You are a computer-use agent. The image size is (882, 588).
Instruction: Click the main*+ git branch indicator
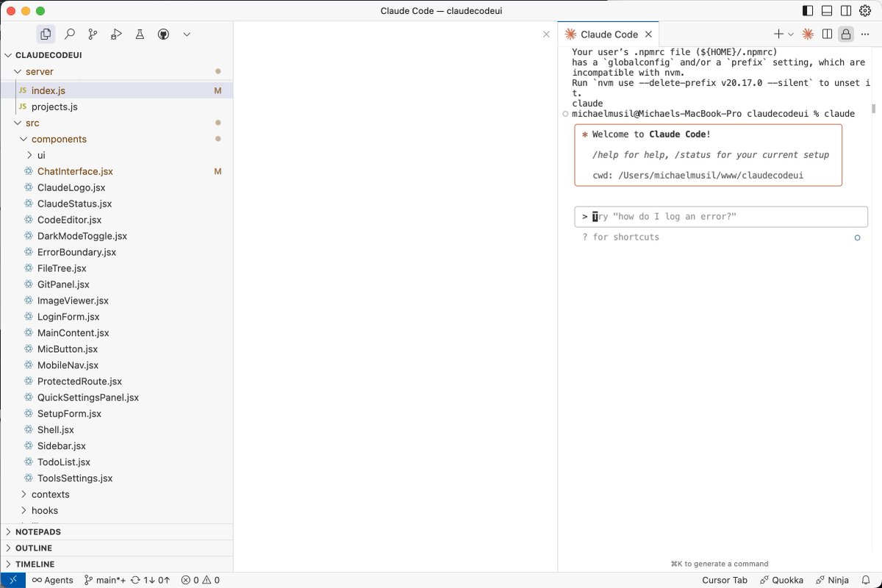104,580
